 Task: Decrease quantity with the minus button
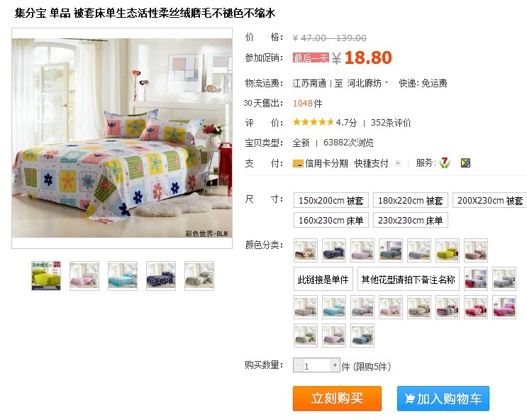click(298, 365)
